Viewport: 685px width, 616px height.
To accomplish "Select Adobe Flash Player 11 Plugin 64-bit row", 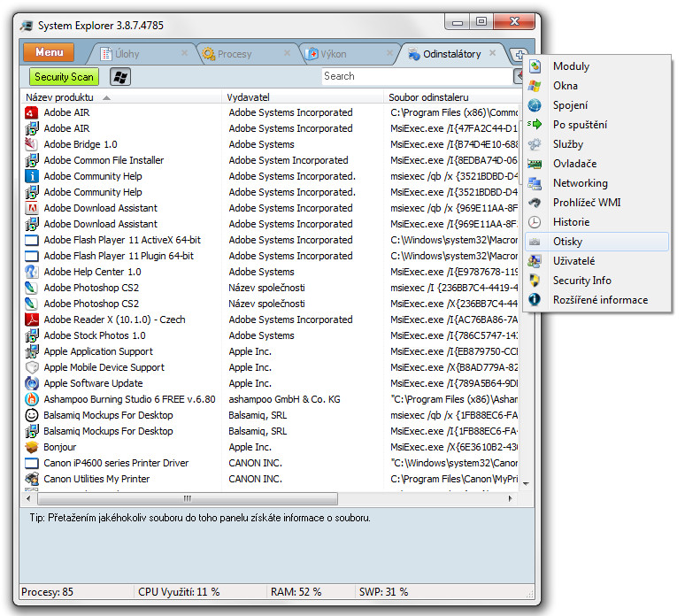I will (271, 256).
